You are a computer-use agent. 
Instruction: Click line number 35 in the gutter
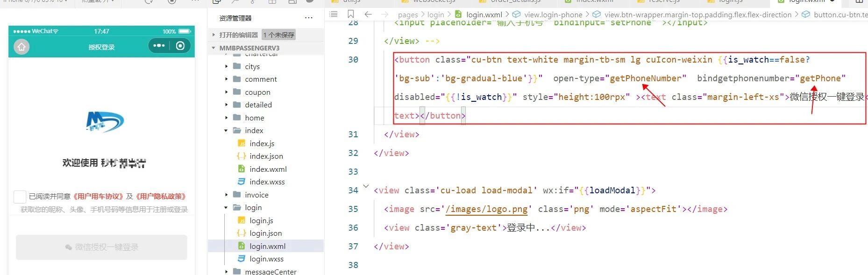tap(353, 209)
